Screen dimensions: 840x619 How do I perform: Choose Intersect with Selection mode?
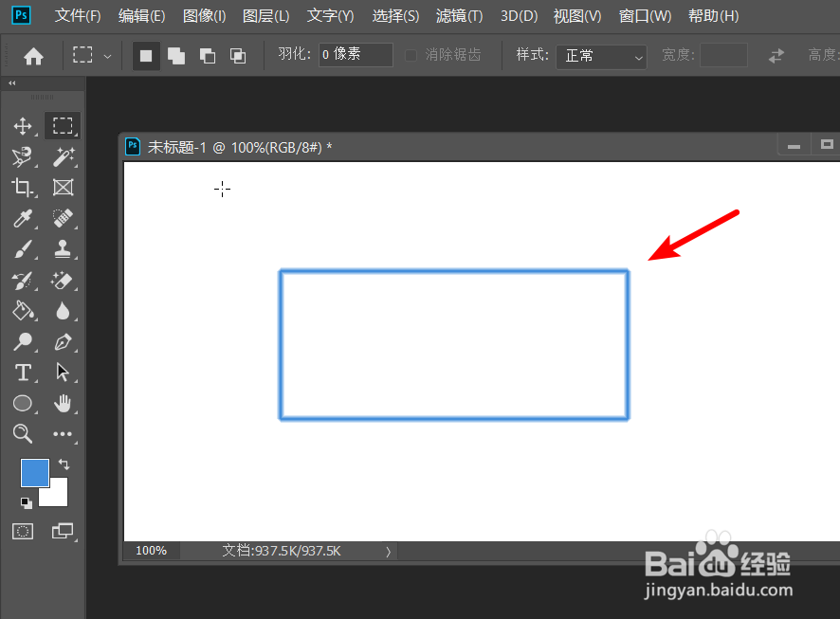tap(238, 56)
